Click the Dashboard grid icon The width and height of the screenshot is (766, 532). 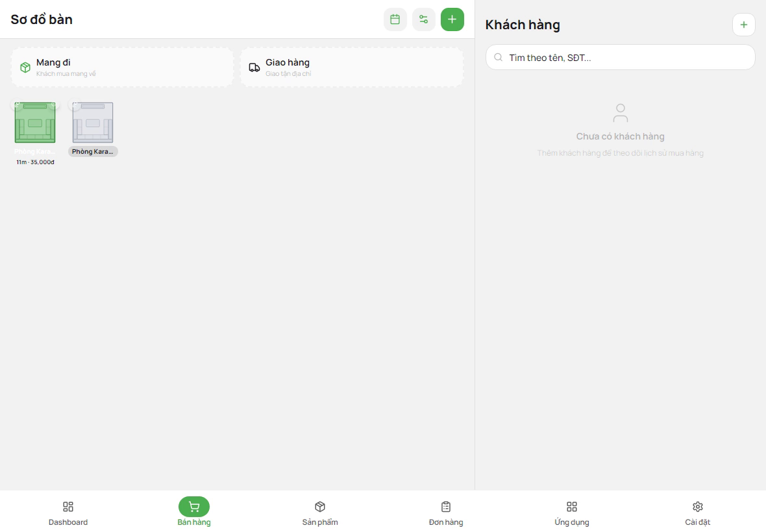(68, 507)
